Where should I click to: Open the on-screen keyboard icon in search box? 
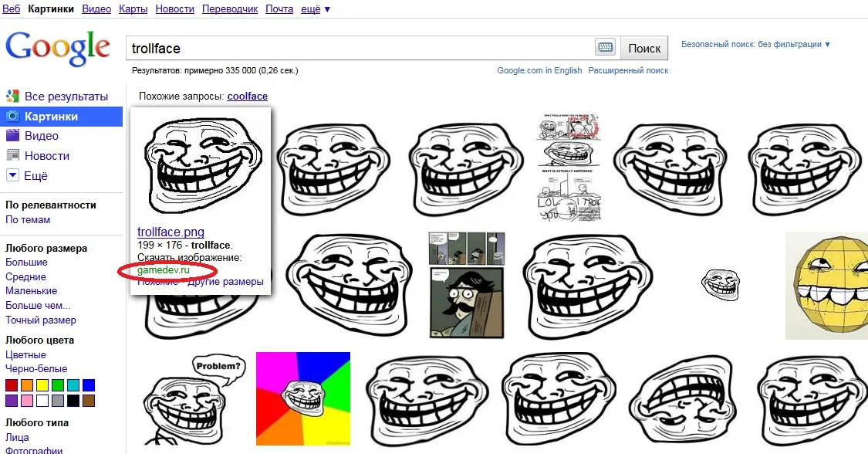[x=605, y=47]
